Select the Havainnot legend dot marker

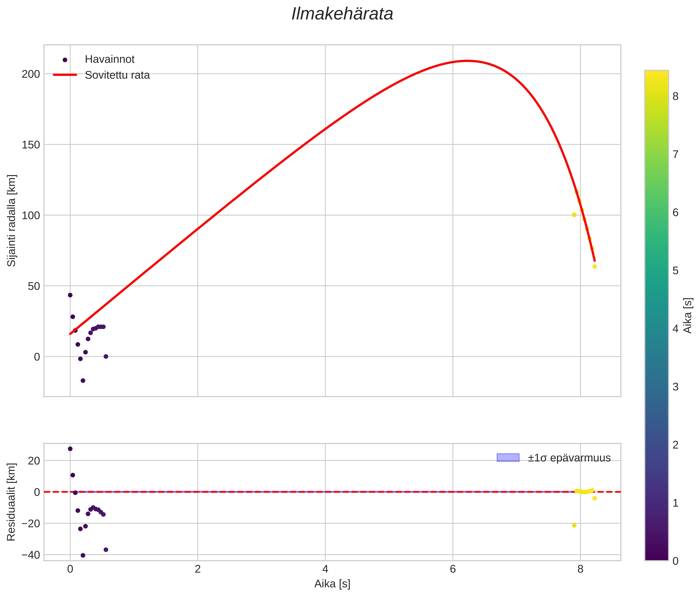(x=65, y=60)
